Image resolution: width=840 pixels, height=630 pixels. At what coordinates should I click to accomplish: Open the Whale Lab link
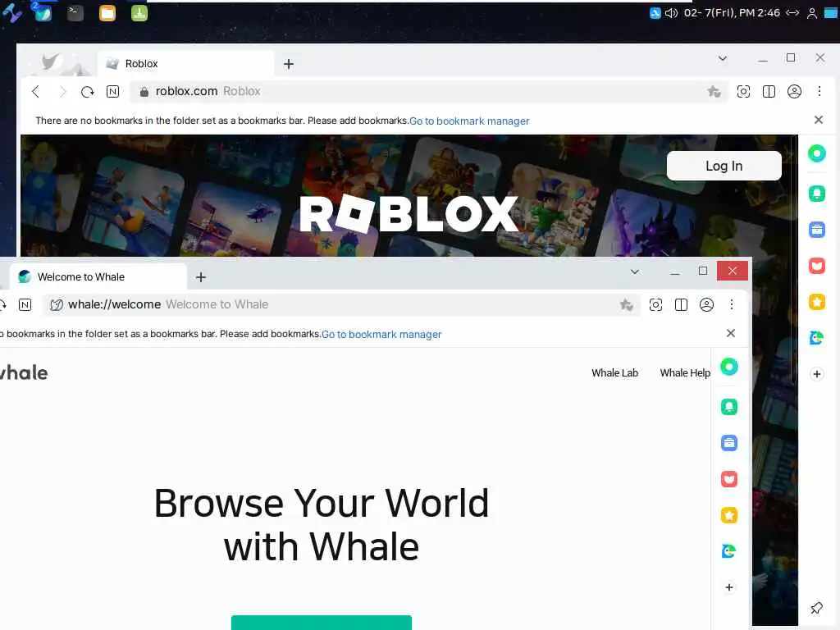point(615,373)
